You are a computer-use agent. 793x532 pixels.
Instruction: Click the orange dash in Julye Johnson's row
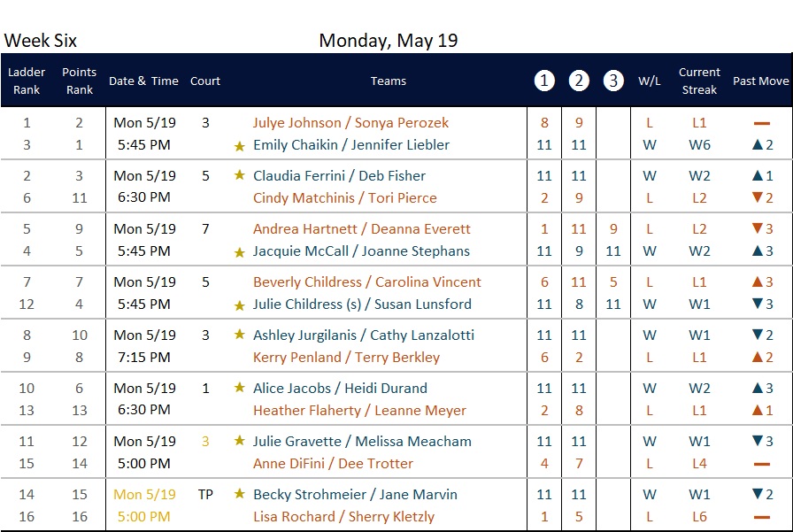tap(762, 123)
